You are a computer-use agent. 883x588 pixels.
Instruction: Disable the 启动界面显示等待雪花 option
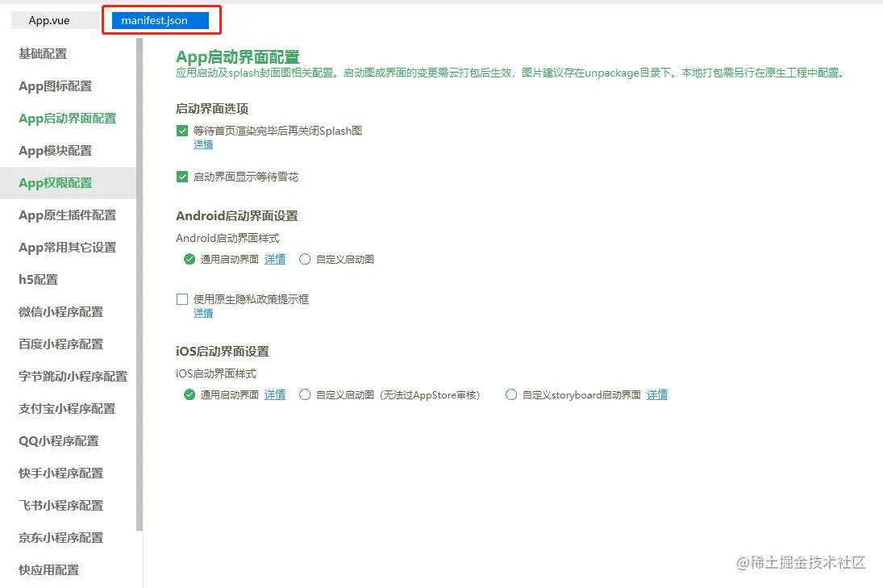(182, 177)
